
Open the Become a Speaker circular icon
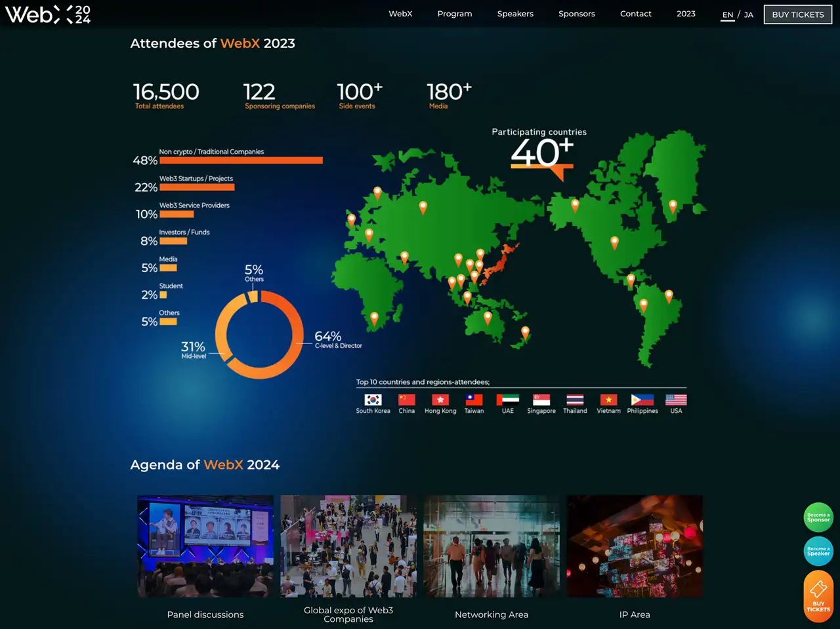pyautogui.click(x=818, y=552)
